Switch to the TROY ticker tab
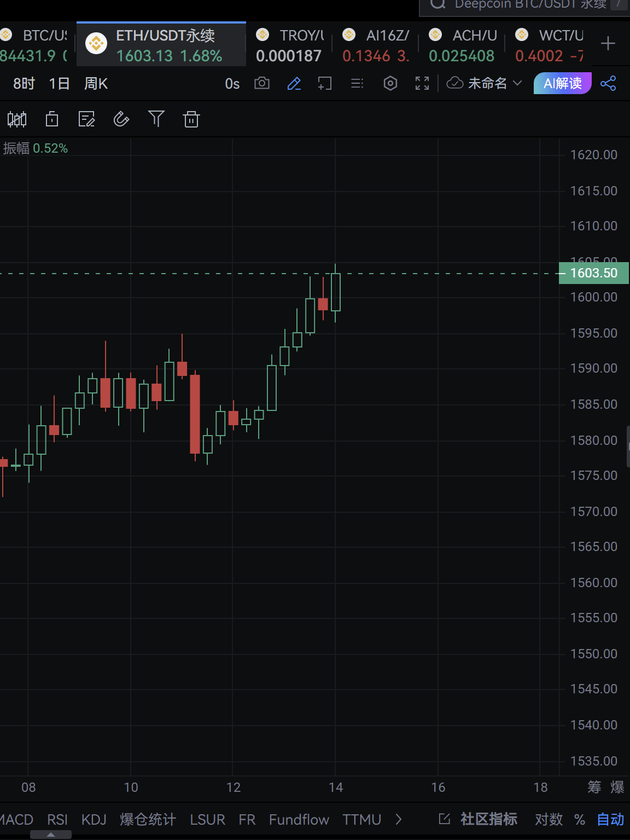This screenshot has width=630, height=840. coord(290,45)
